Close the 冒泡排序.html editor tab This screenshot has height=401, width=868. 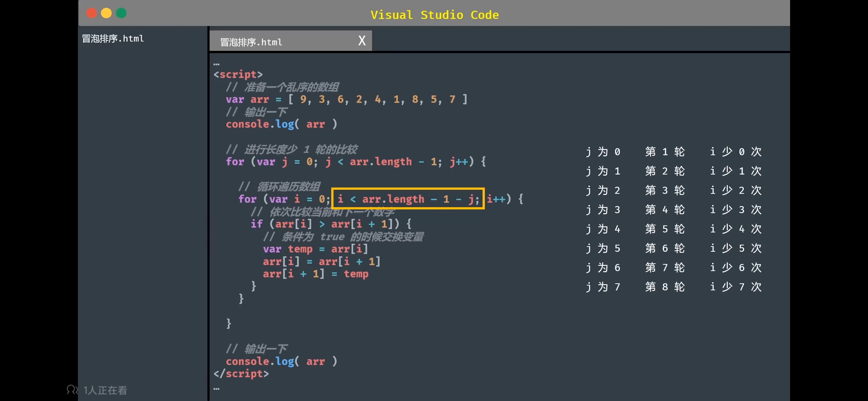tap(362, 40)
